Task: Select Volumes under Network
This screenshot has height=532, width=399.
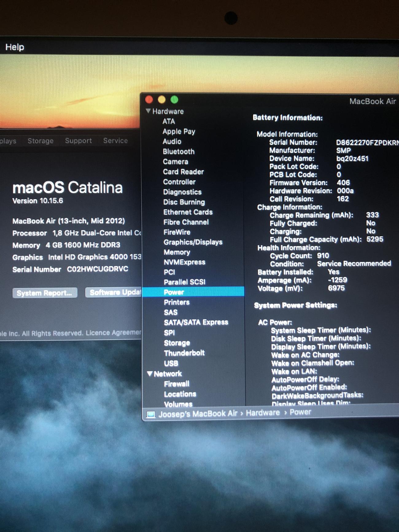Action: pos(178,404)
